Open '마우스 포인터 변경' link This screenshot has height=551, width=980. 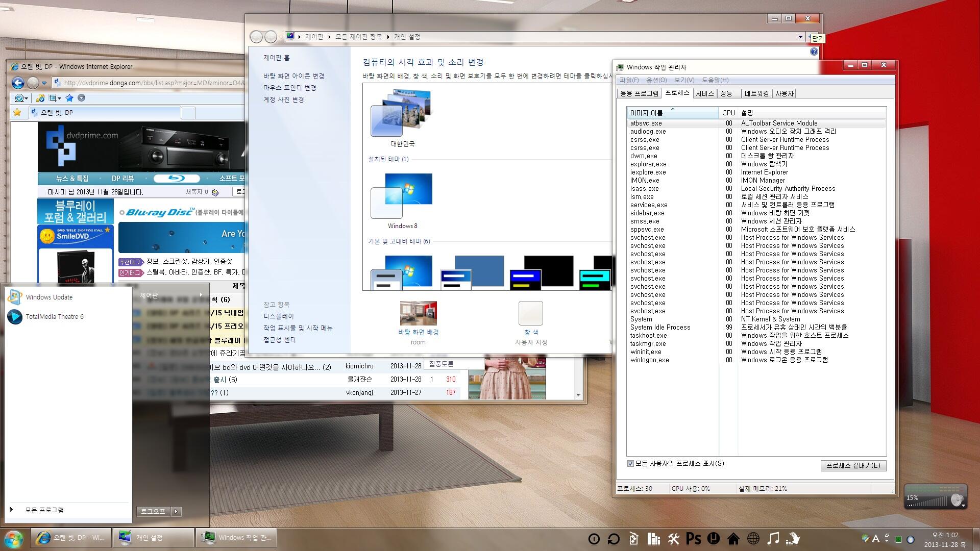[x=290, y=88]
